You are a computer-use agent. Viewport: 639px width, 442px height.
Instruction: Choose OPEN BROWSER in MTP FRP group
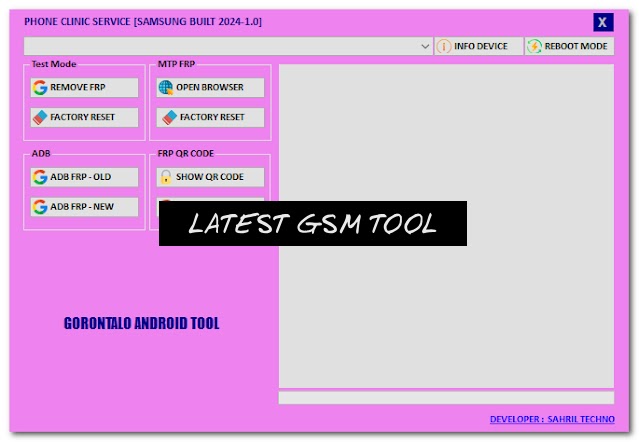(210, 87)
